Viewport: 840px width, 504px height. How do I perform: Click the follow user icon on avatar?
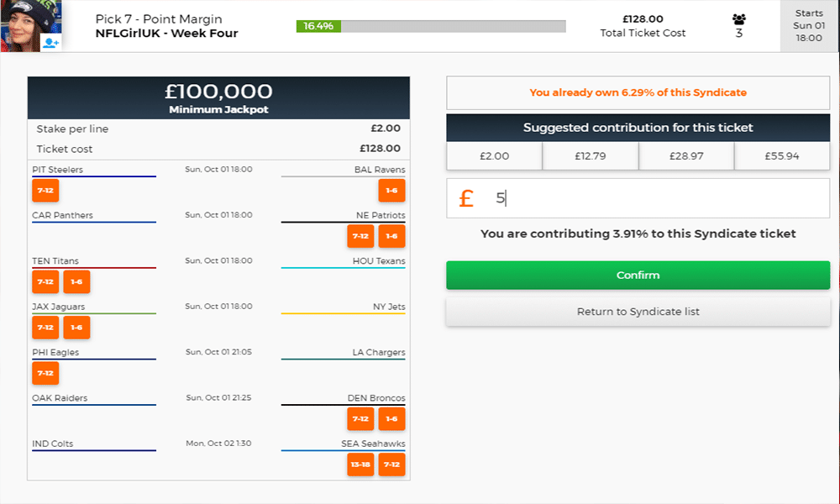click(x=50, y=42)
